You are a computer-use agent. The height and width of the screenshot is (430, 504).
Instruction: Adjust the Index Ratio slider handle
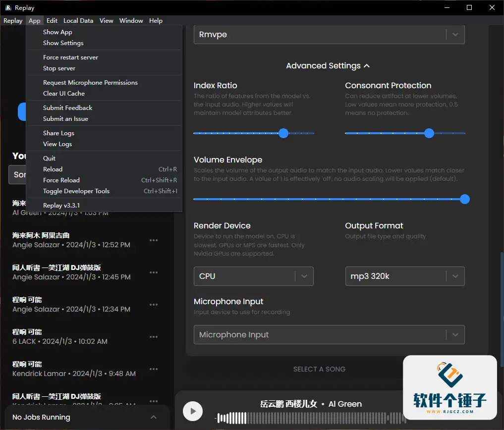[283, 133]
